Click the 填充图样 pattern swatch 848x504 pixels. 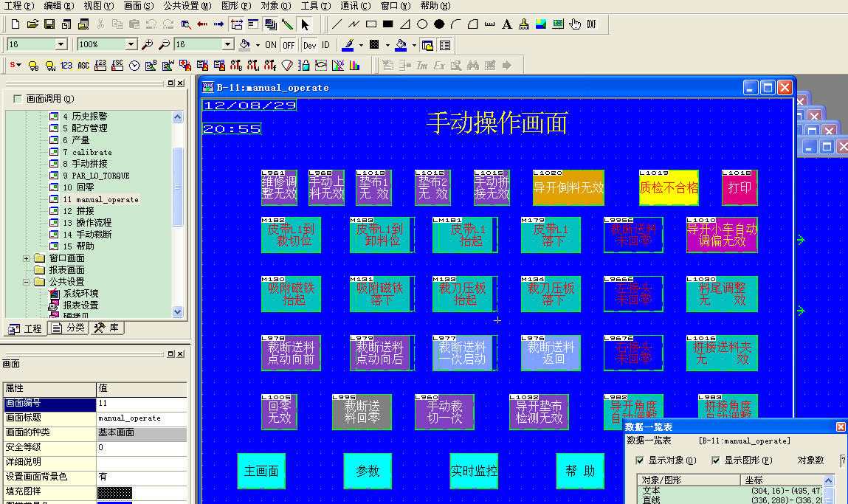(114, 491)
